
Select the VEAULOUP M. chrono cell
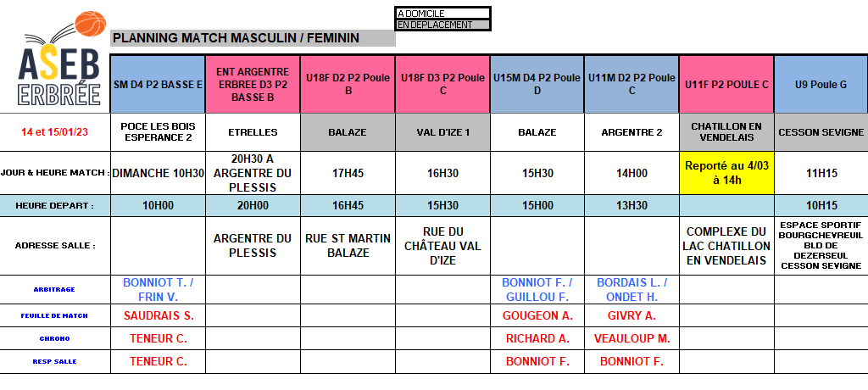(632, 338)
